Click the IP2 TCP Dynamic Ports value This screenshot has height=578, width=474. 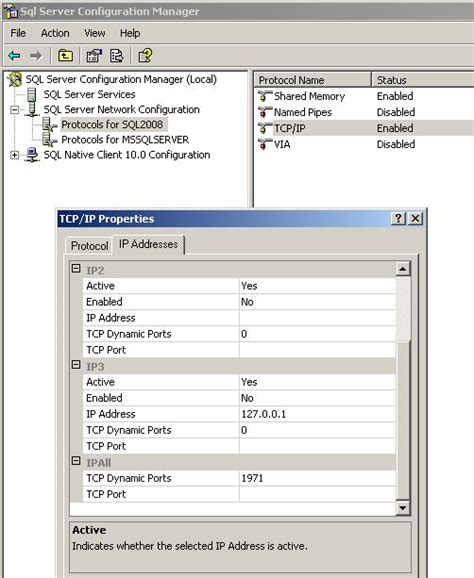click(x=317, y=334)
